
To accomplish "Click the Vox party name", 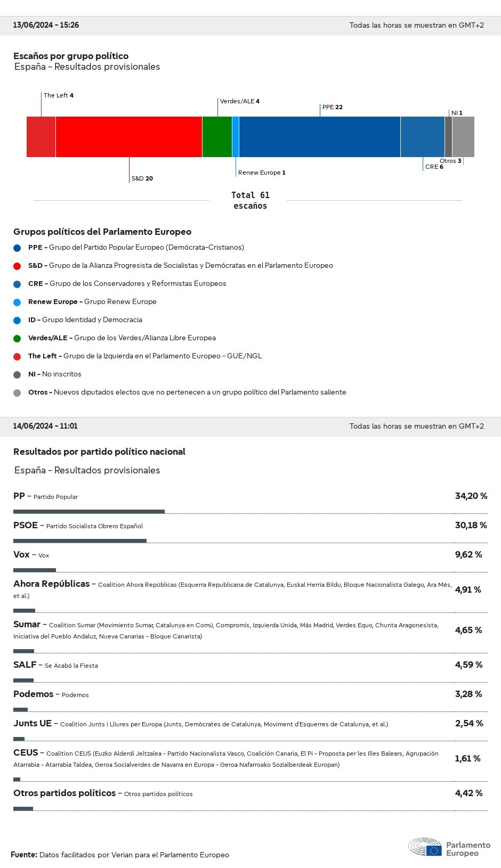I will (21, 555).
